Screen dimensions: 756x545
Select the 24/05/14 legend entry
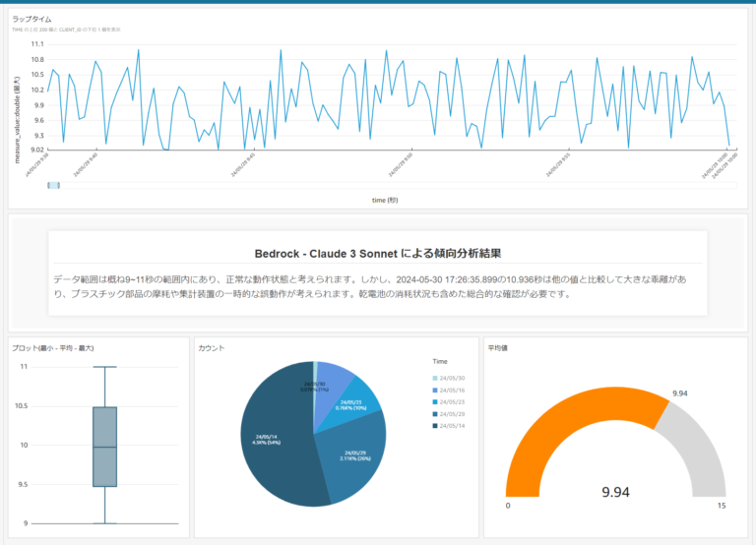pos(449,426)
